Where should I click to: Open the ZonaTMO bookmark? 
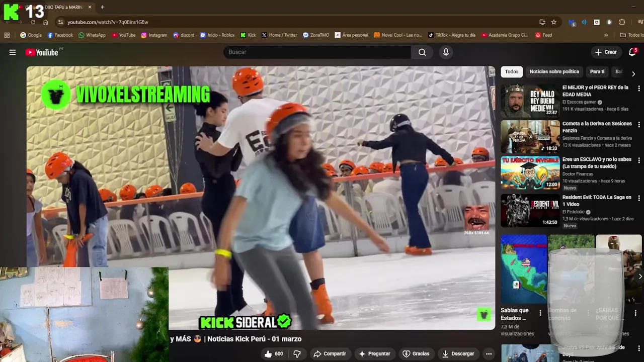316,35
